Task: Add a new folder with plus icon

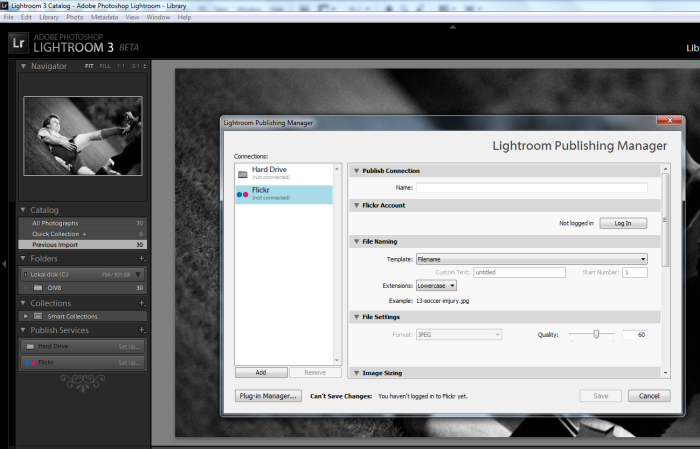Action: point(142,258)
